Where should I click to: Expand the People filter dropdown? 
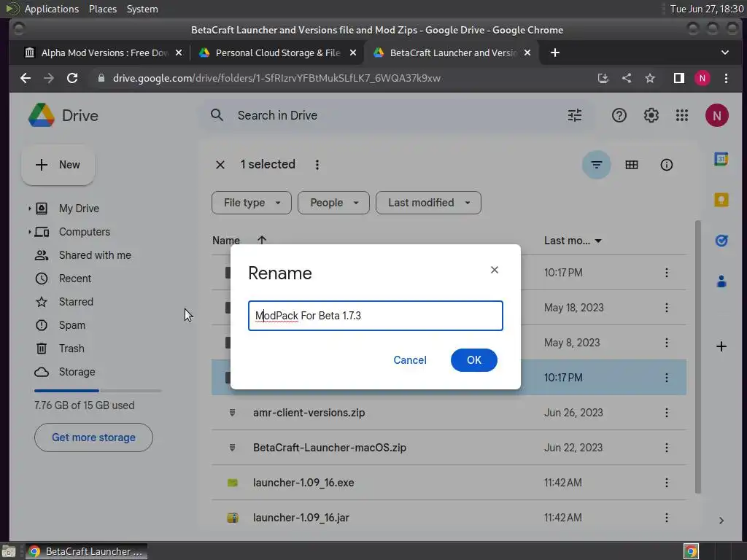tap(333, 203)
